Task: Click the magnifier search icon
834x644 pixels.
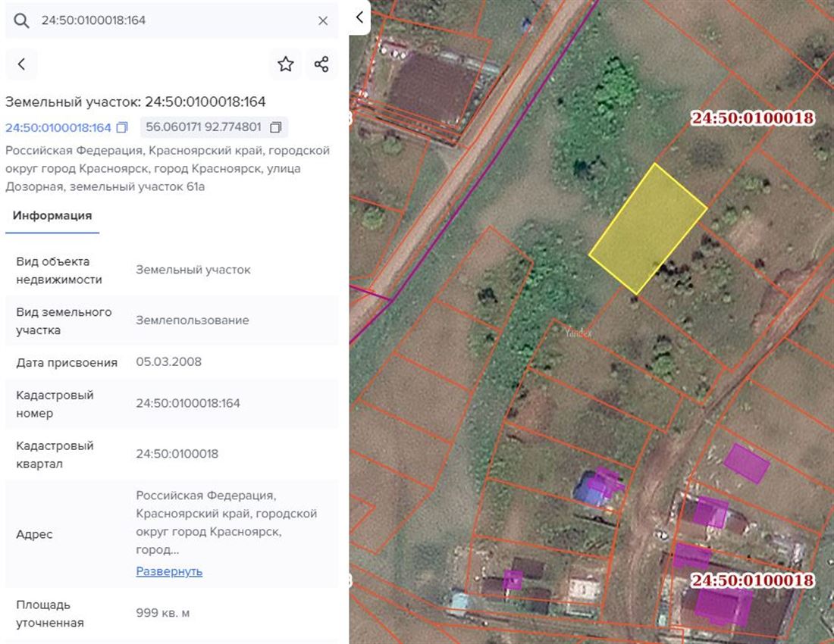Action: pyautogui.click(x=22, y=20)
